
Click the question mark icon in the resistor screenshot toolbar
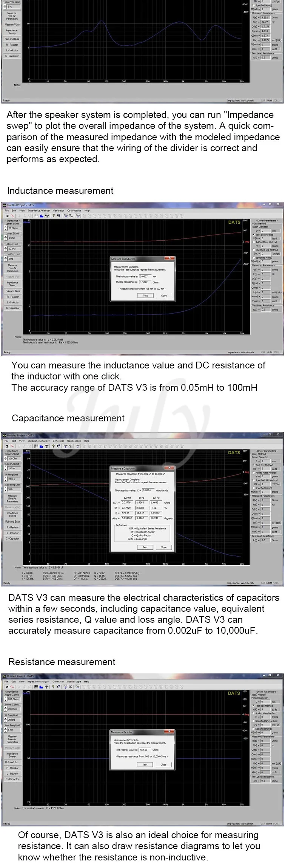[x=54, y=687]
